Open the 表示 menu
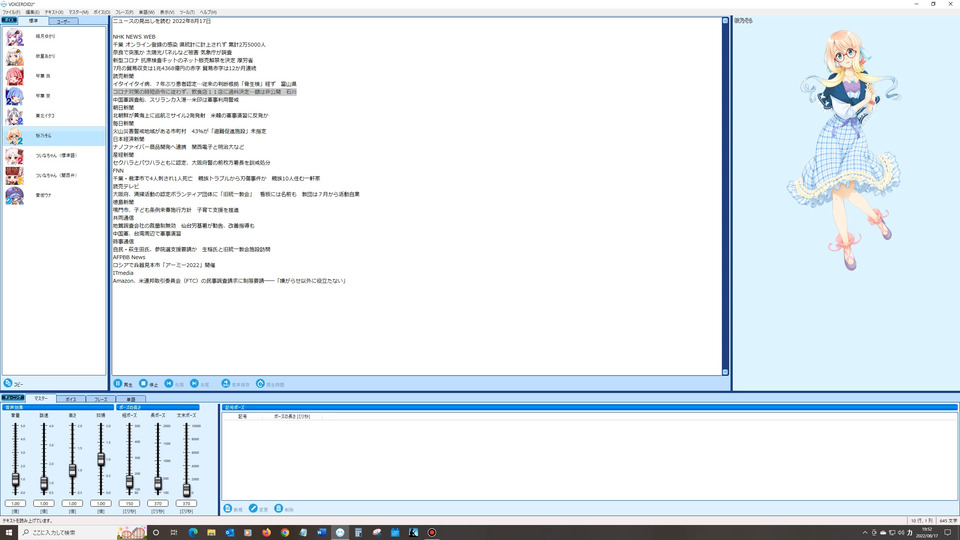 pos(167,12)
